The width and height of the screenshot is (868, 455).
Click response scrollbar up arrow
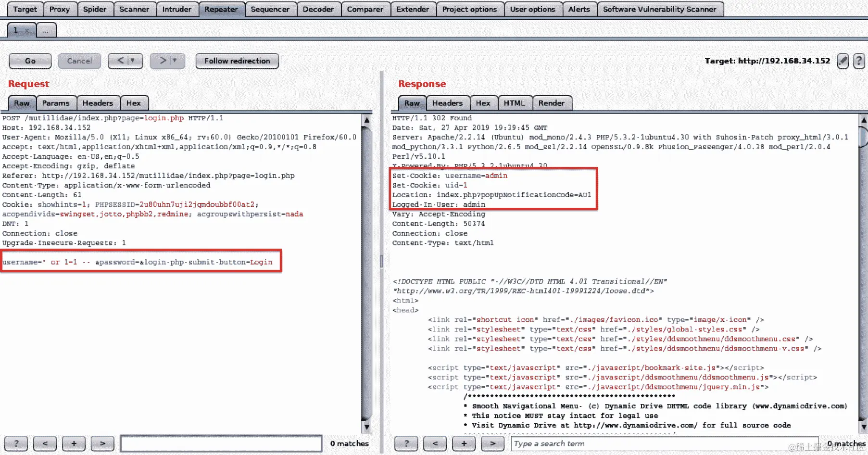[x=864, y=120]
